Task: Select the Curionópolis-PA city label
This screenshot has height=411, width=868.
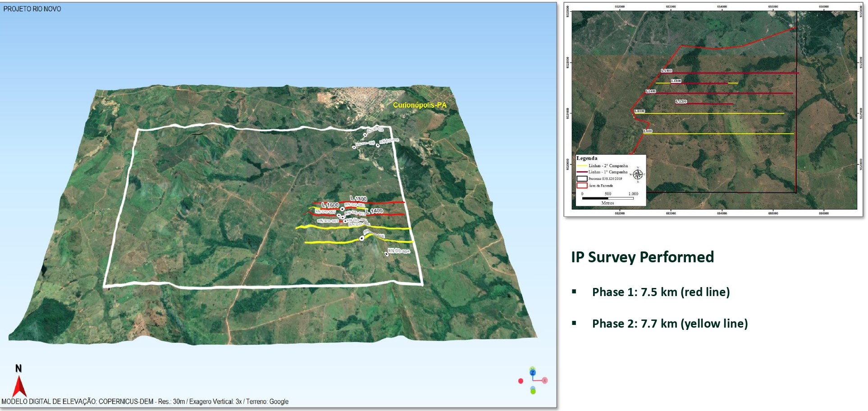Action: coord(420,105)
